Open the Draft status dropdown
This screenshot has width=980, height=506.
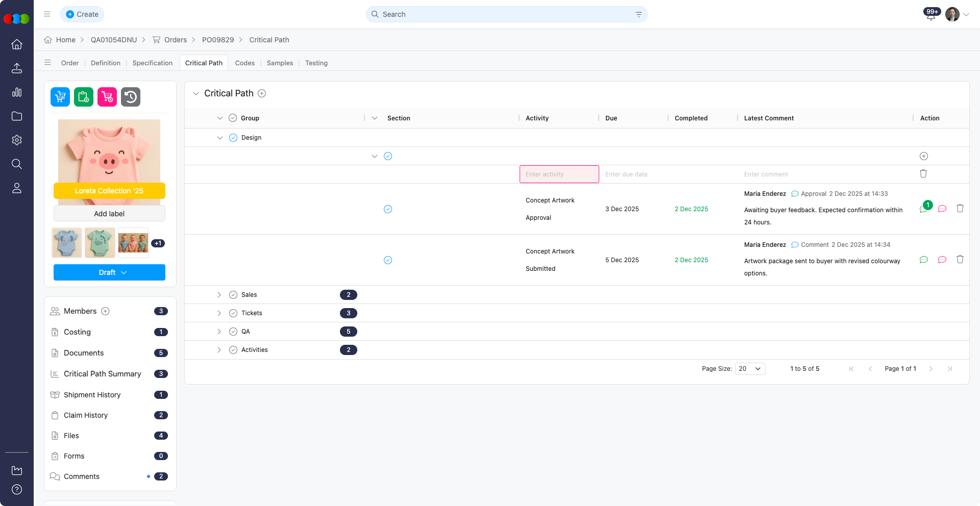click(x=109, y=272)
